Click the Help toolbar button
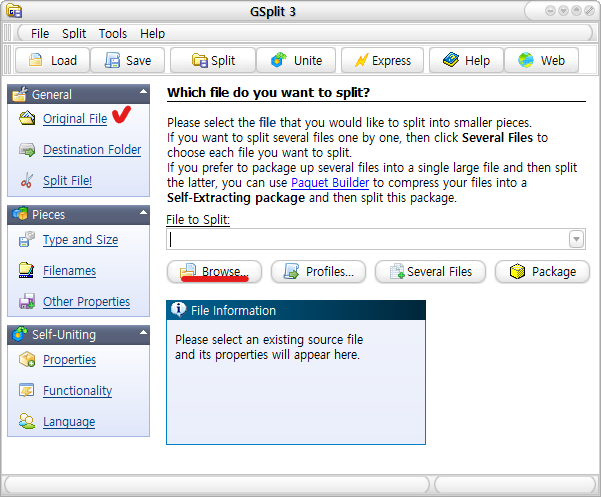This screenshot has height=497, width=601. [466, 61]
